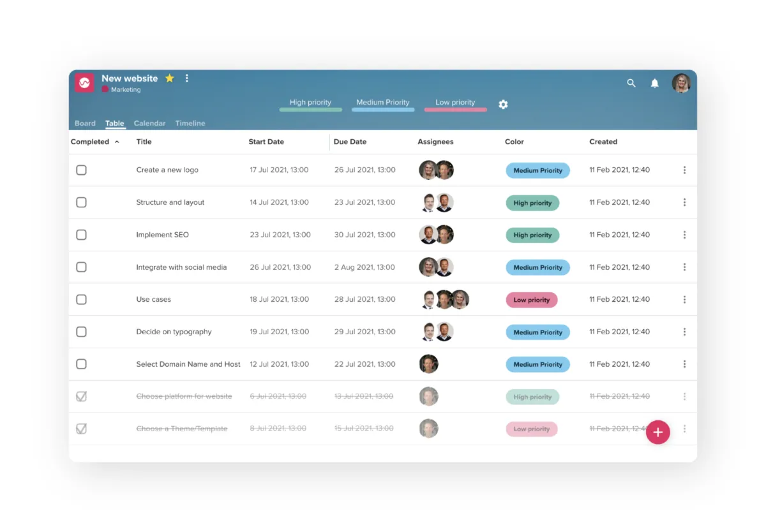This screenshot has width=766, height=532.
Task: Open Medium Priority label on Create a new logo
Action: tap(537, 170)
